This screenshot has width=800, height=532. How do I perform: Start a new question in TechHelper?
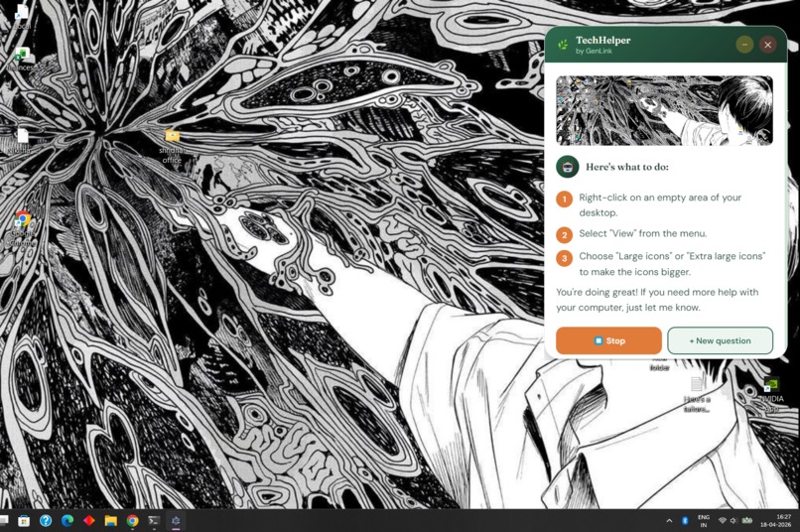click(x=720, y=340)
